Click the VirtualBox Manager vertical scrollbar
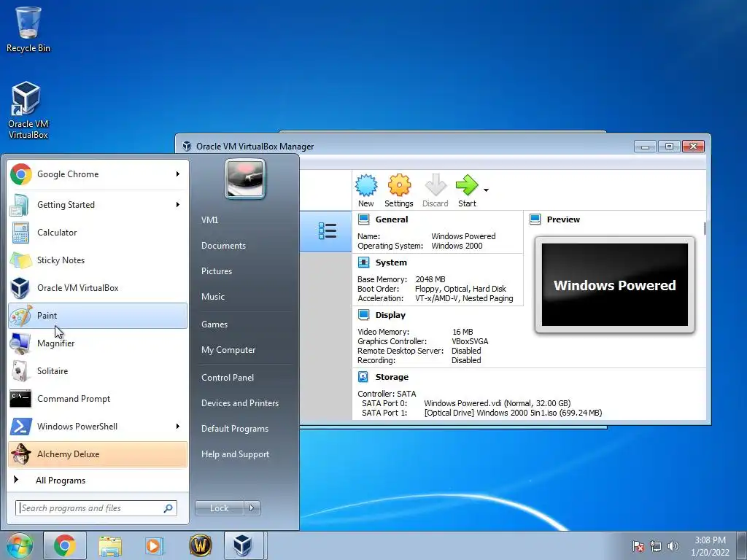 pyautogui.click(x=705, y=228)
